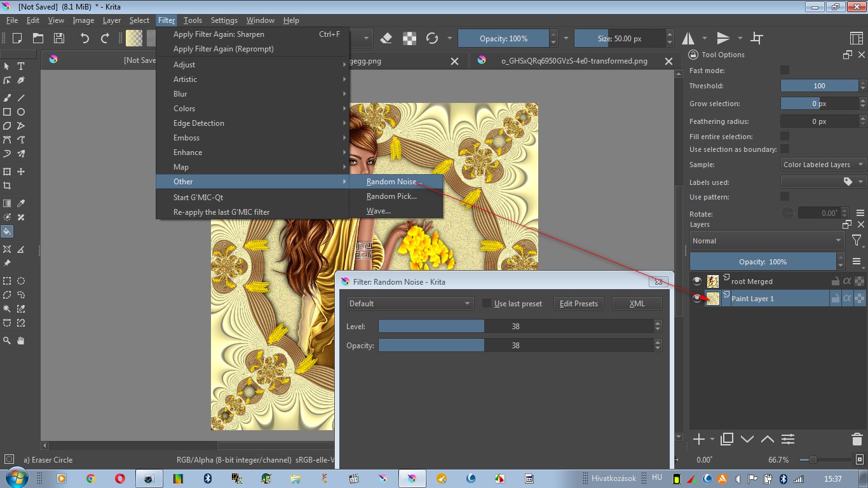Select the Crop tool

coord(7,186)
